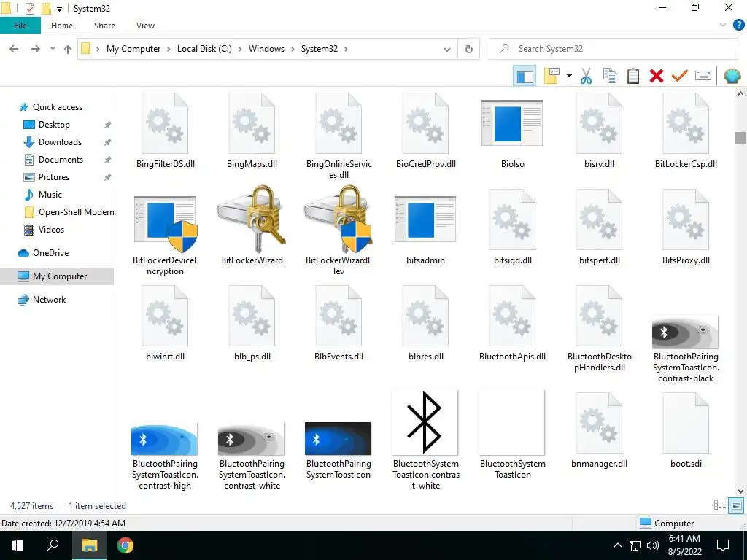Viewport: 747px width, 560px height.
Task: Select the boot.sdi file icon
Action: coord(686,423)
